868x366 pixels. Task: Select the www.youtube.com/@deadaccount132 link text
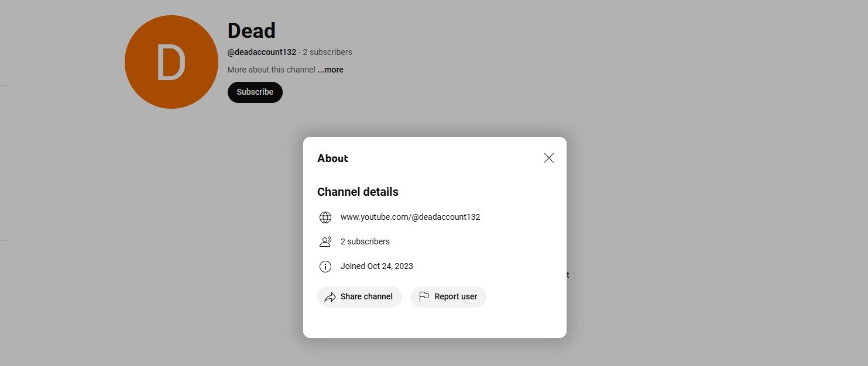(410, 217)
